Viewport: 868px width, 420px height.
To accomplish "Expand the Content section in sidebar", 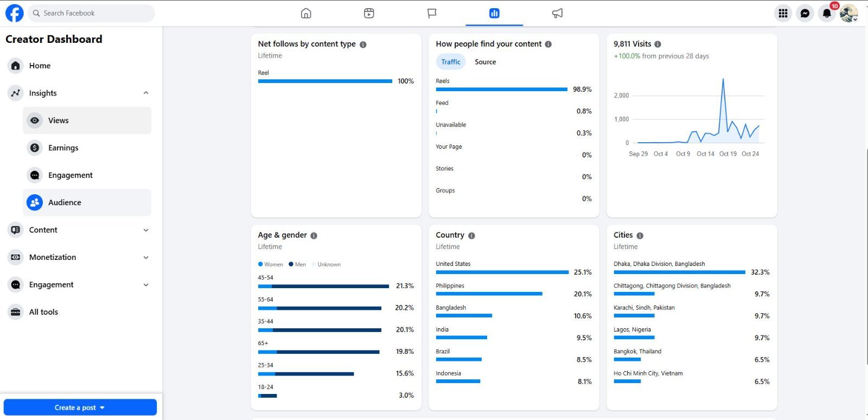I will point(146,230).
